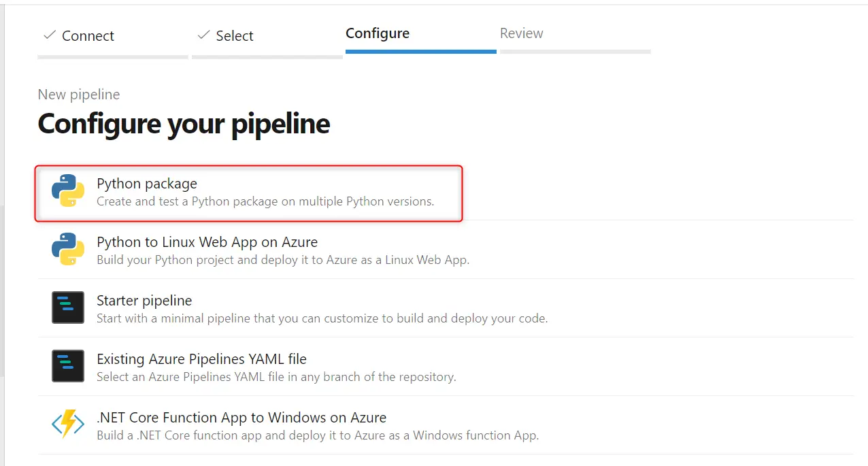Click the Python package logo icon
This screenshot has width=868, height=466.
(68, 190)
